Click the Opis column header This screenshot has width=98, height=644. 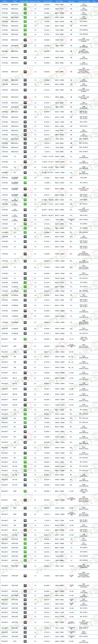94,1
